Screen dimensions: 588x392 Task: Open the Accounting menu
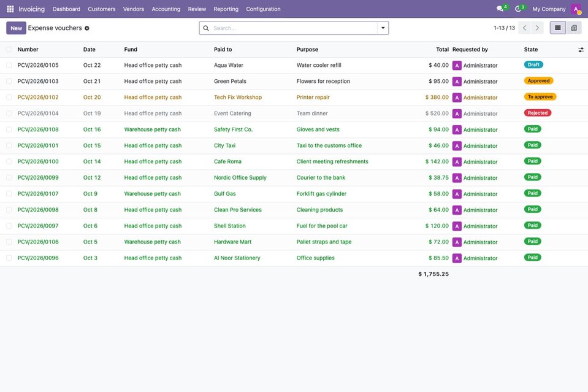[166, 9]
